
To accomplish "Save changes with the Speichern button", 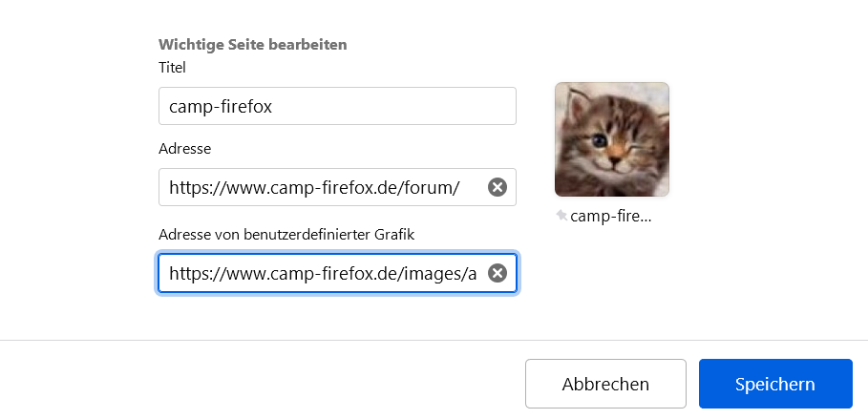I will tap(774, 384).
